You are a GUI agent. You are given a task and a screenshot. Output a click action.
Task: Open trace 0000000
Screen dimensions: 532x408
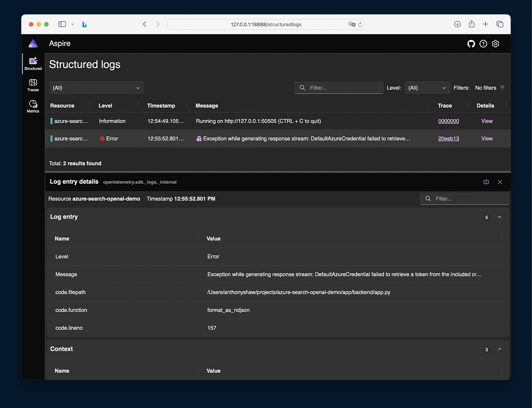click(448, 121)
